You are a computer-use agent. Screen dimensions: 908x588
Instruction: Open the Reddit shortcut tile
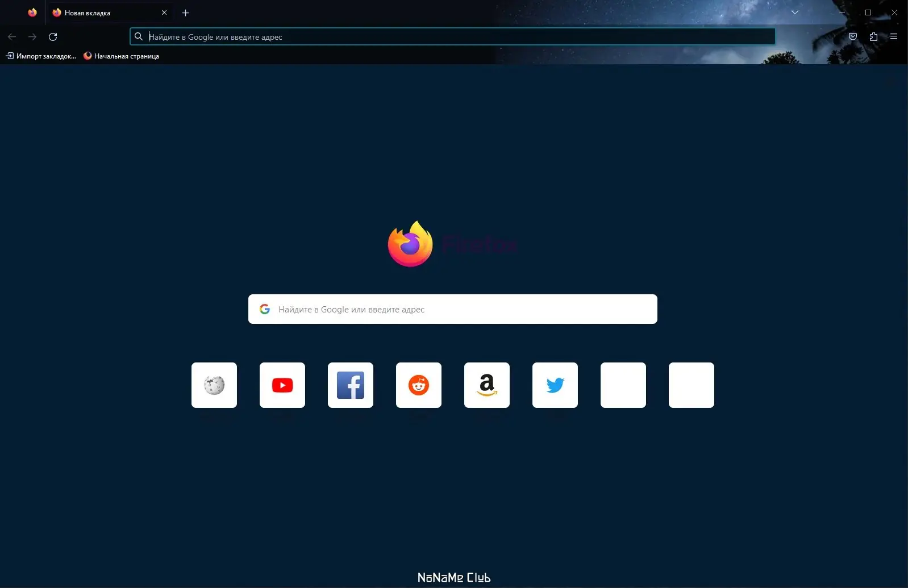(419, 385)
